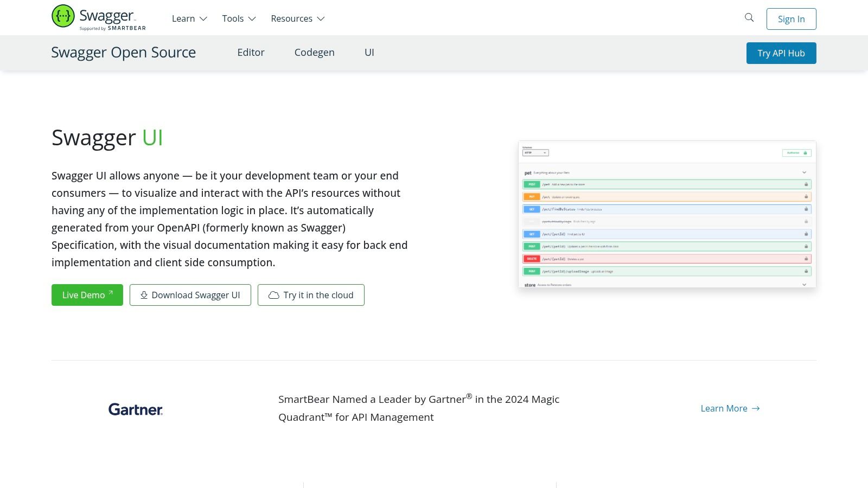The width and height of the screenshot is (868, 488).
Task: Launch the Live Demo
Action: 87,295
